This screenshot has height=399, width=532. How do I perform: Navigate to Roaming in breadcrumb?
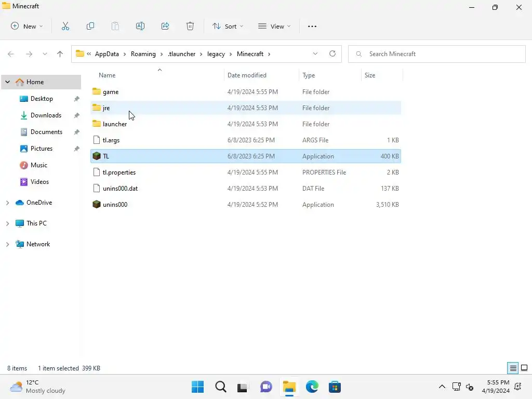pos(143,54)
